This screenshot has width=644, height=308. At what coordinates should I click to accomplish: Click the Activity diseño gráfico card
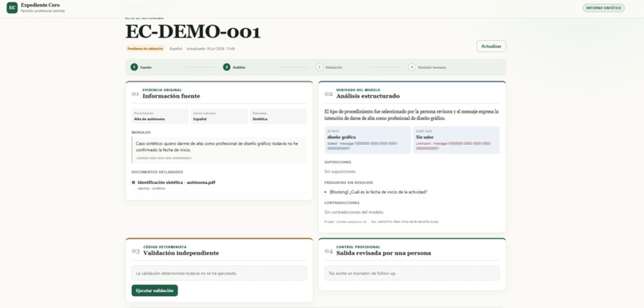pos(368,140)
